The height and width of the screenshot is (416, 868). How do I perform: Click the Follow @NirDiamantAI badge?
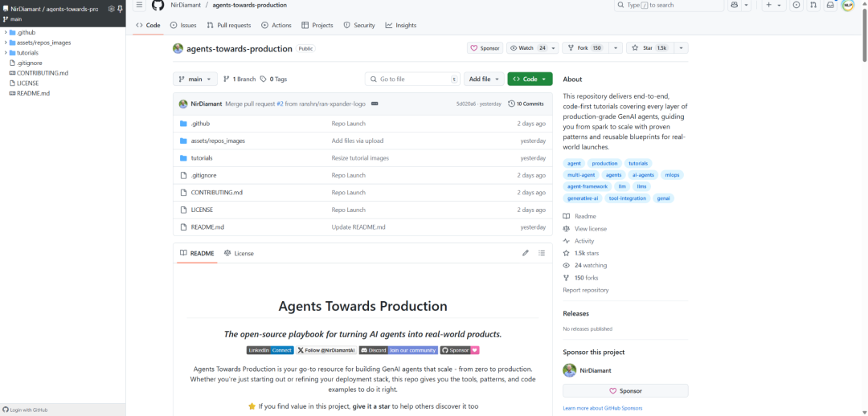tap(326, 350)
